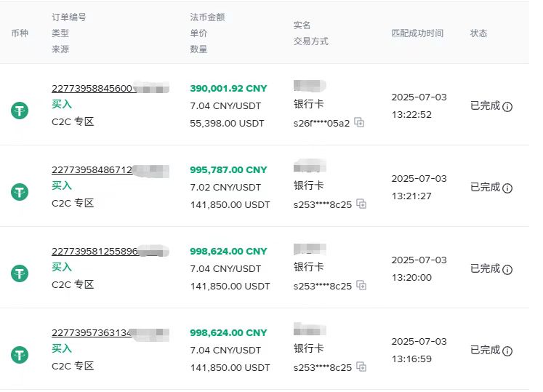
Task: Click the 币种 column header
Action: [x=20, y=33]
